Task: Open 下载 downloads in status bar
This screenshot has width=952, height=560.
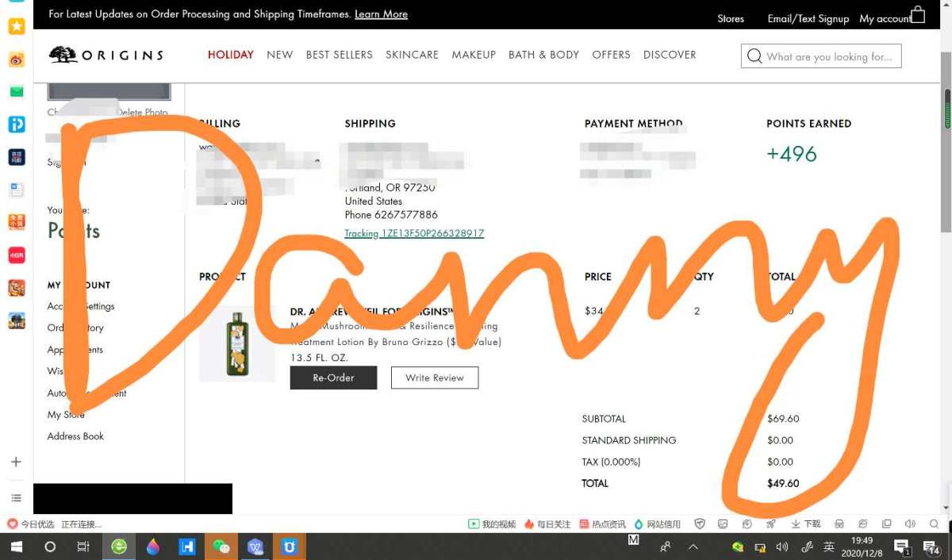Action: (805, 524)
